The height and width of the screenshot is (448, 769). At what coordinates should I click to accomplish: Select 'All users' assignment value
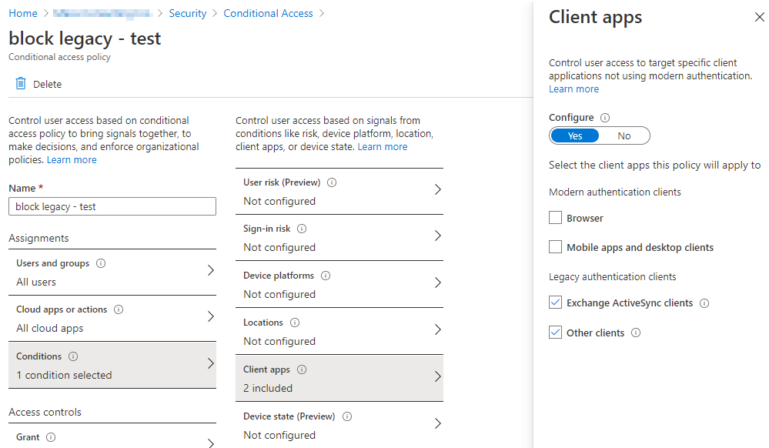[x=36, y=282]
